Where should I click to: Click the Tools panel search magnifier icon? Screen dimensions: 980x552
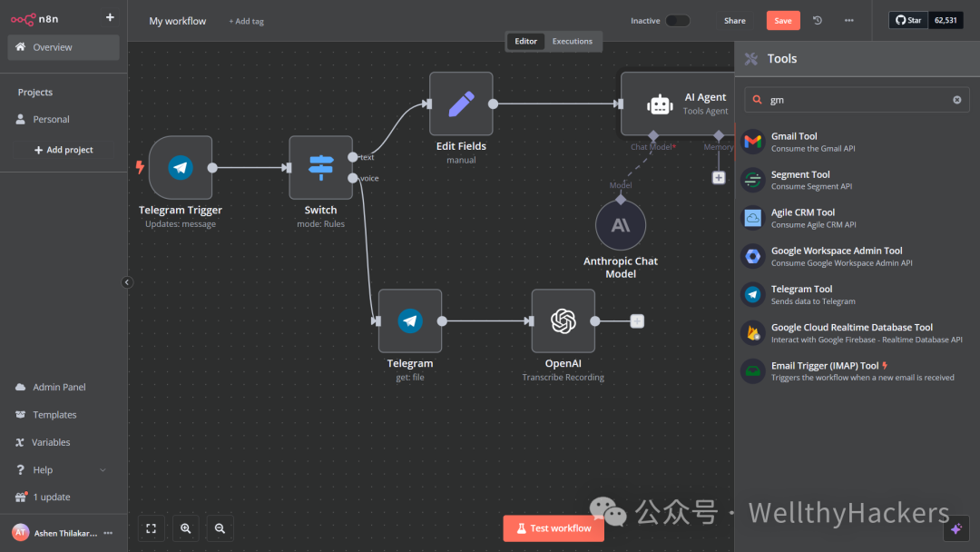758,100
